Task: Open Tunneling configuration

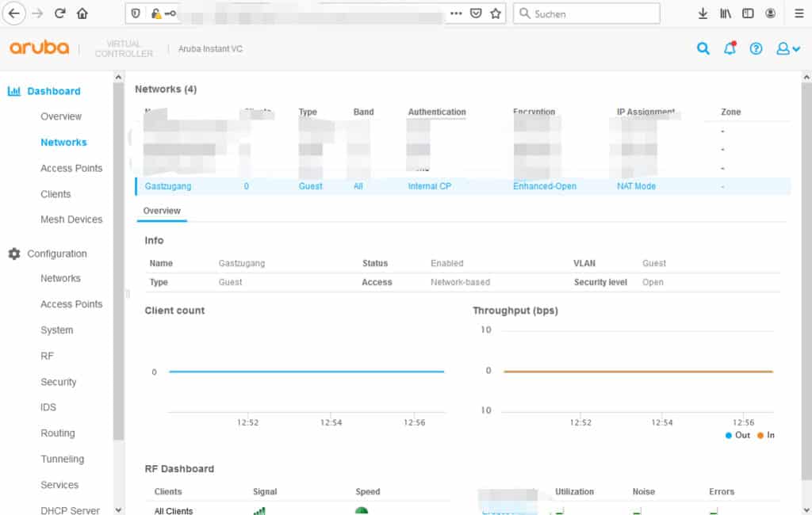Action: (62, 459)
